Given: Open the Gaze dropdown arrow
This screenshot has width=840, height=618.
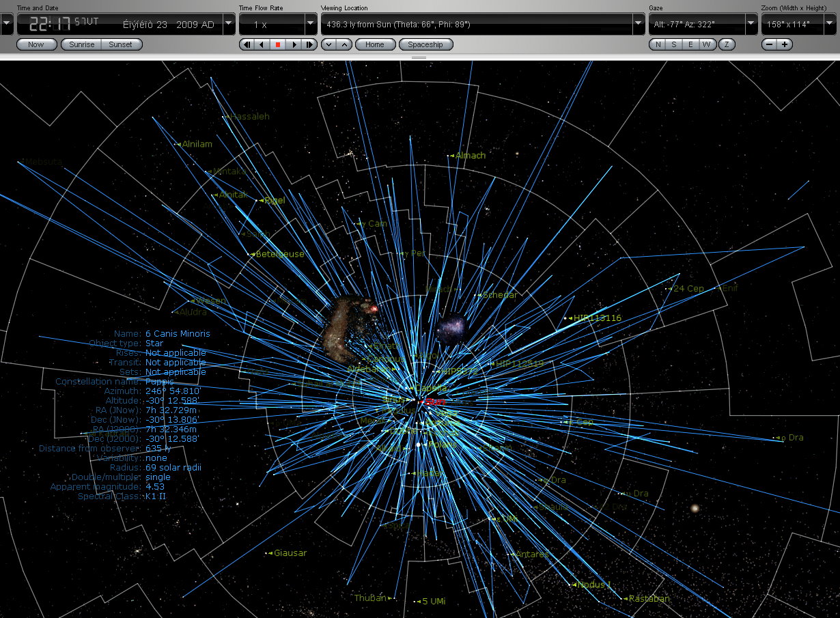Looking at the screenshot, I should point(751,25).
